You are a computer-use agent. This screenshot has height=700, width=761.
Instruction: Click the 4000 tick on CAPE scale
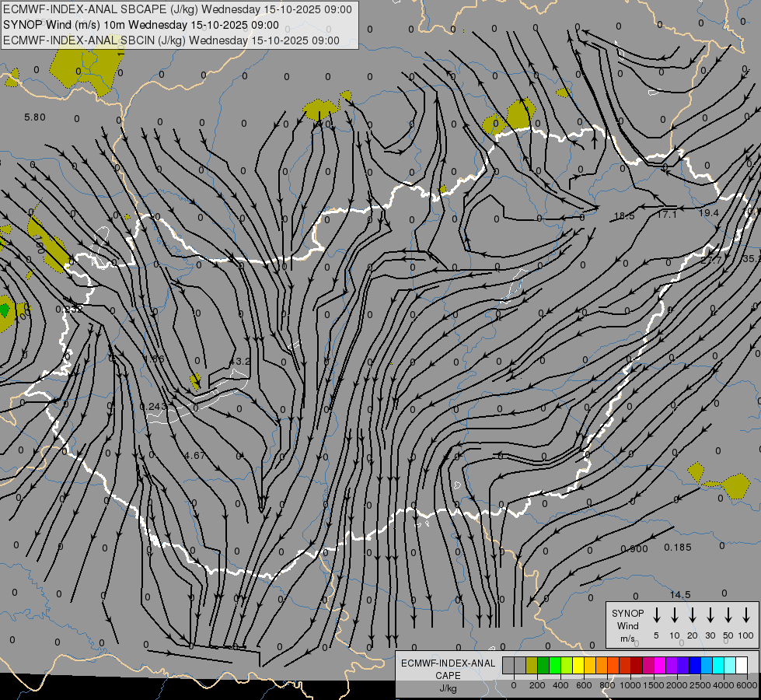pyautogui.click(x=724, y=685)
